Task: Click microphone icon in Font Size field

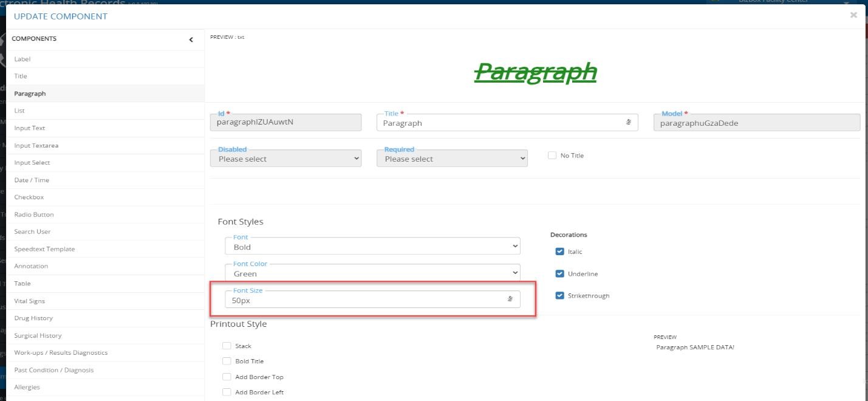Action: coord(510,299)
